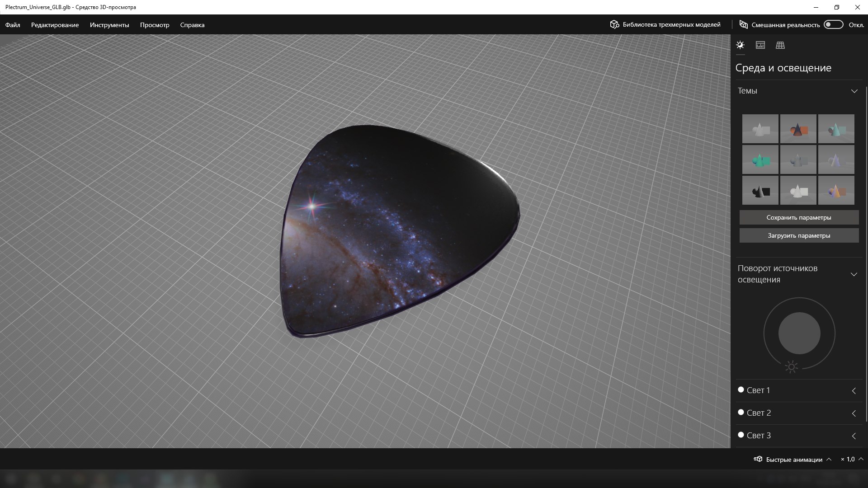Select the dark gray middle theme thumbnail
The image size is (868, 488).
coord(798,160)
